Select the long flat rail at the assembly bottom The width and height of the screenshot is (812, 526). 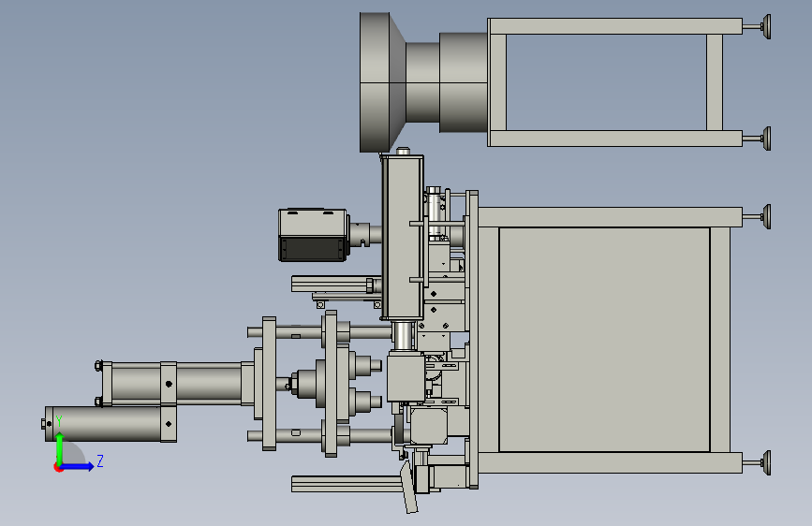(x=346, y=484)
